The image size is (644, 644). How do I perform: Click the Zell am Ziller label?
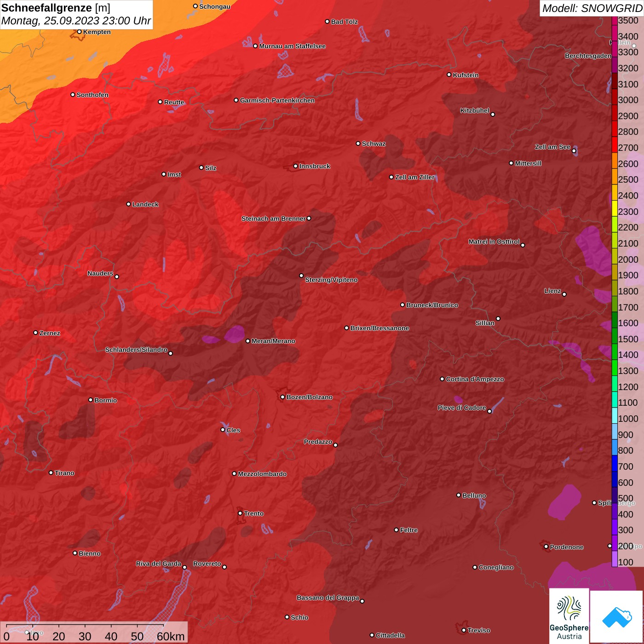(415, 177)
